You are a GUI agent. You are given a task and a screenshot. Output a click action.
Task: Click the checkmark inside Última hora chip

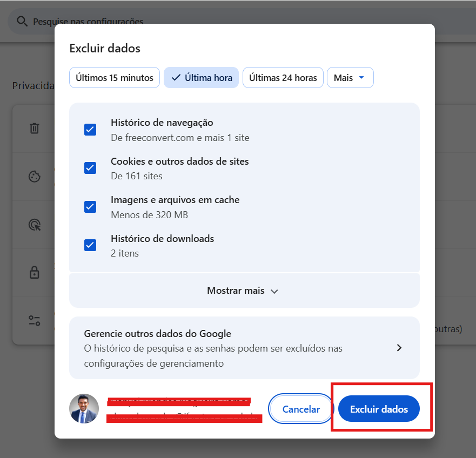(x=176, y=77)
